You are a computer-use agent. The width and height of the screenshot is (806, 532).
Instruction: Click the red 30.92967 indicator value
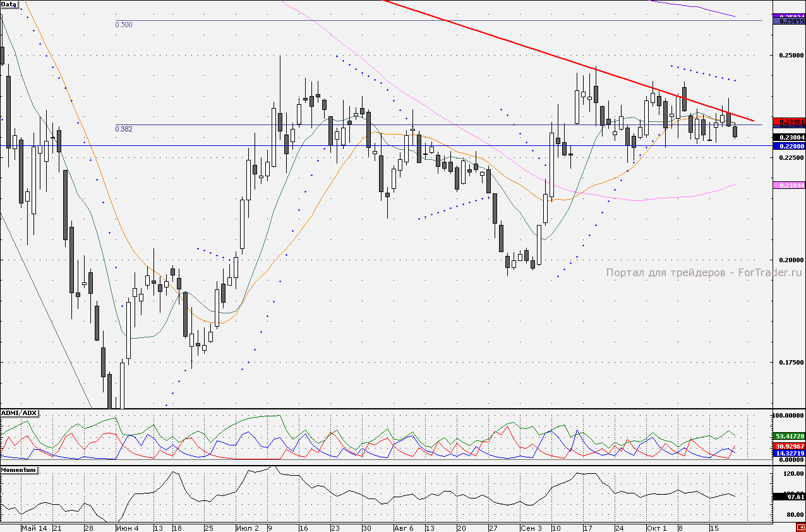789,446
